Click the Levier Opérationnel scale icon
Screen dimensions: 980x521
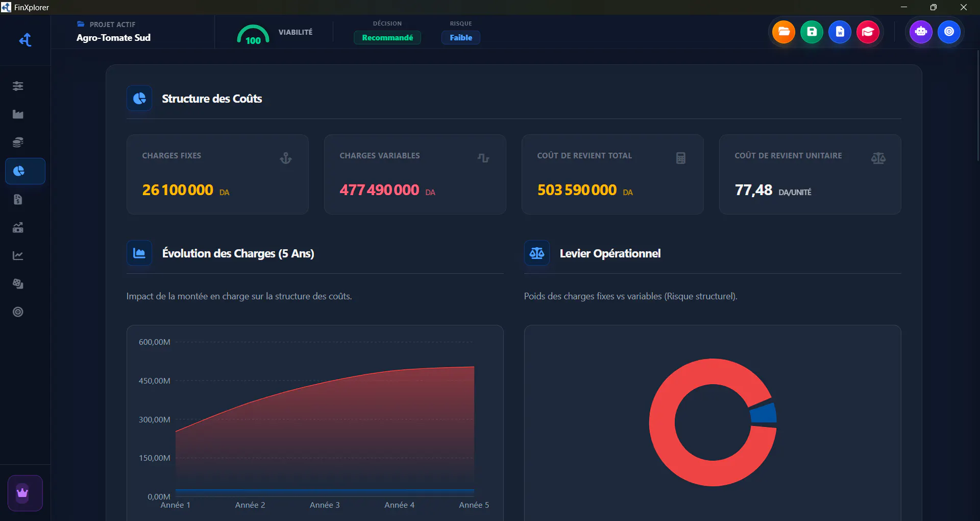537,253
